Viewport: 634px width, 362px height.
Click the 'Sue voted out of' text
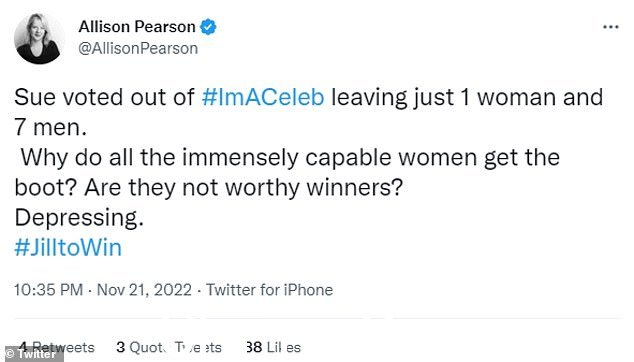(x=104, y=97)
